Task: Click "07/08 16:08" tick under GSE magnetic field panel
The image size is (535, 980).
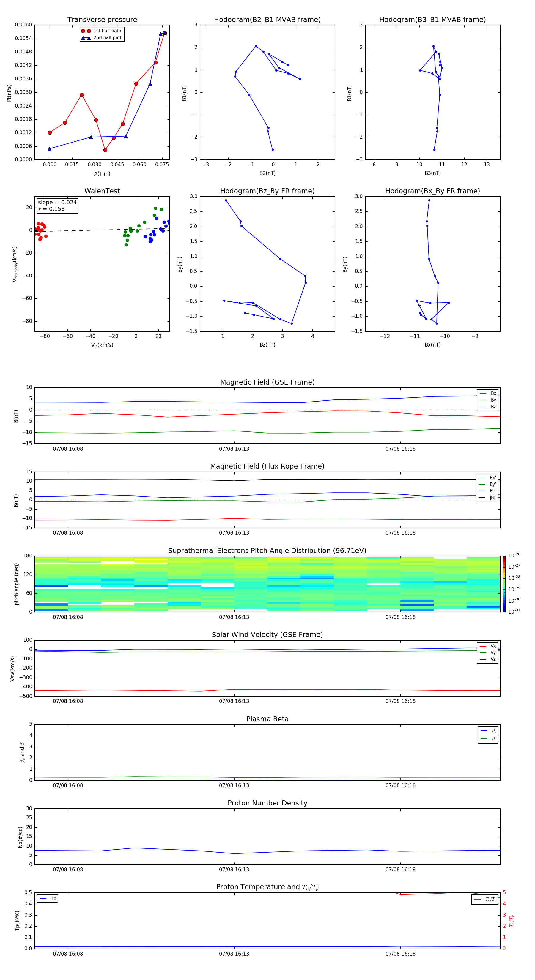Action: click(x=68, y=448)
